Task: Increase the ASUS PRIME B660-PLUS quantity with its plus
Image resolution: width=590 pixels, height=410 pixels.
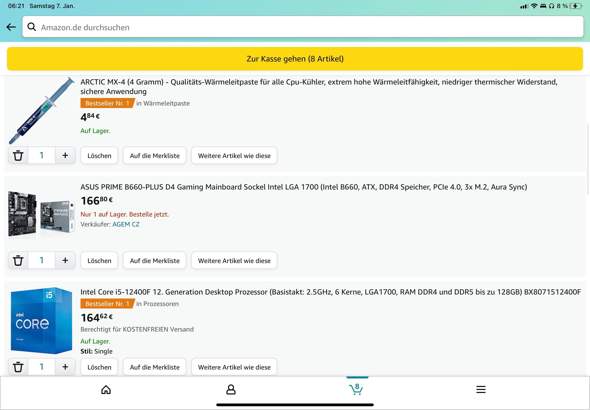Action: tap(65, 260)
